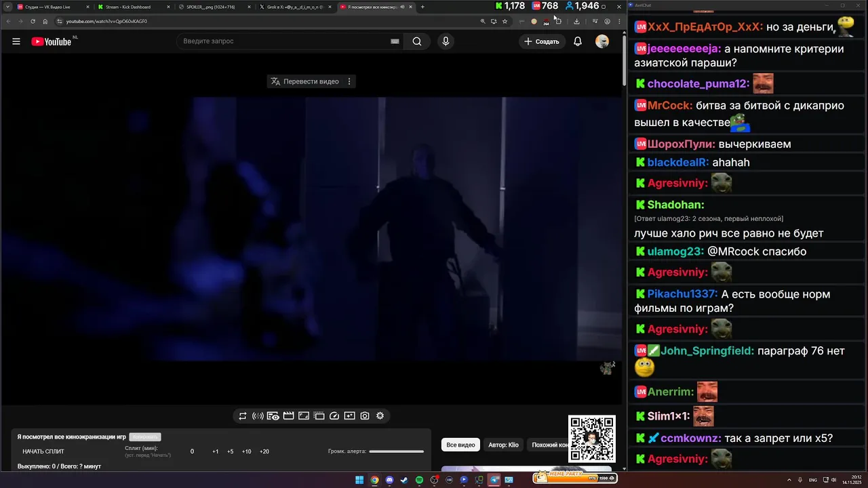
Task: Select the 'Все видео' filter chip
Action: (x=460, y=445)
